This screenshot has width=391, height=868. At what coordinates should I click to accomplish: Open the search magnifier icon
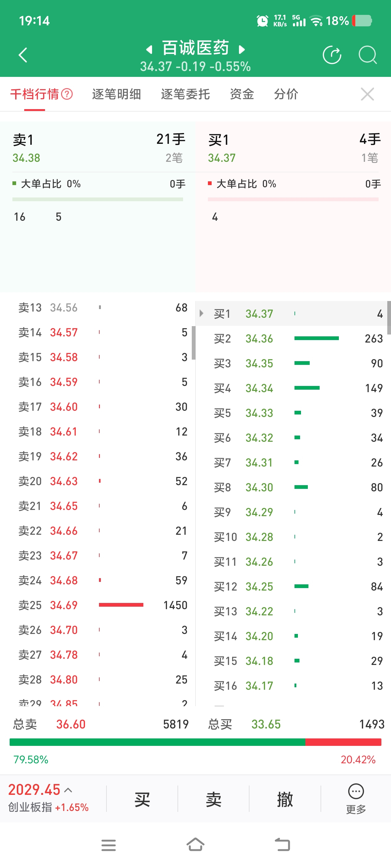coord(367,55)
